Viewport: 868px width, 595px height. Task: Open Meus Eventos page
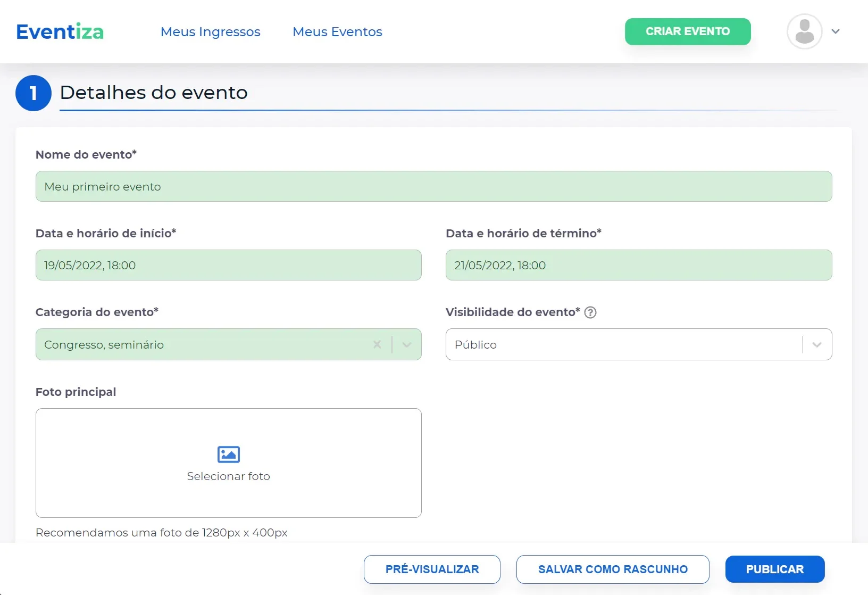point(337,32)
